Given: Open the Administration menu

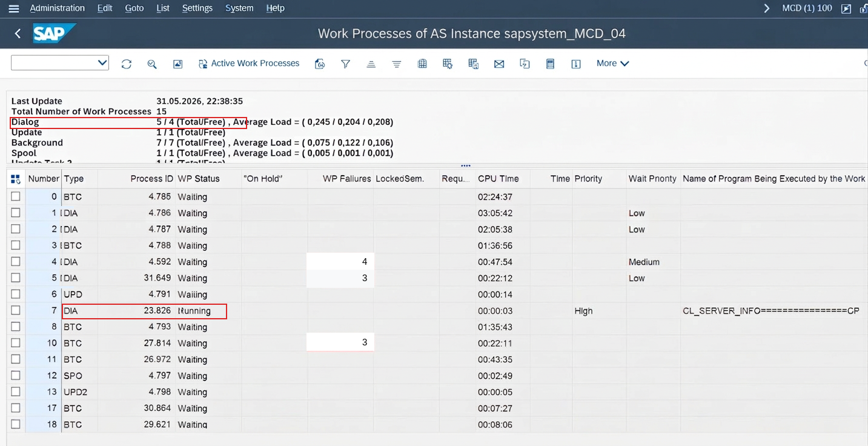Looking at the screenshot, I should point(58,8).
